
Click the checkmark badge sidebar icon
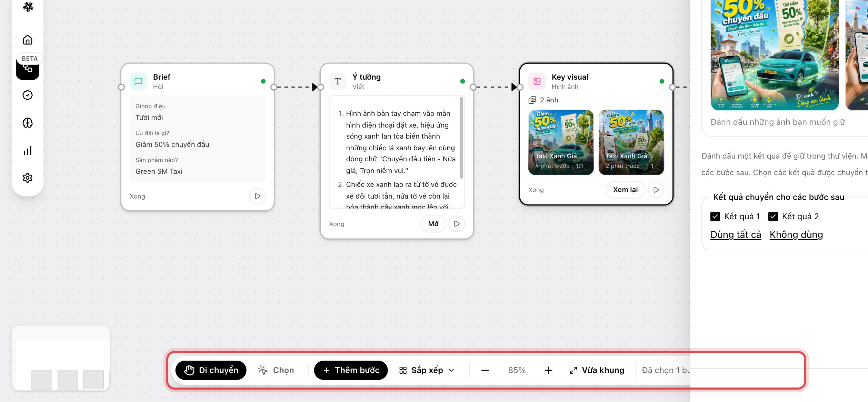[x=28, y=95]
